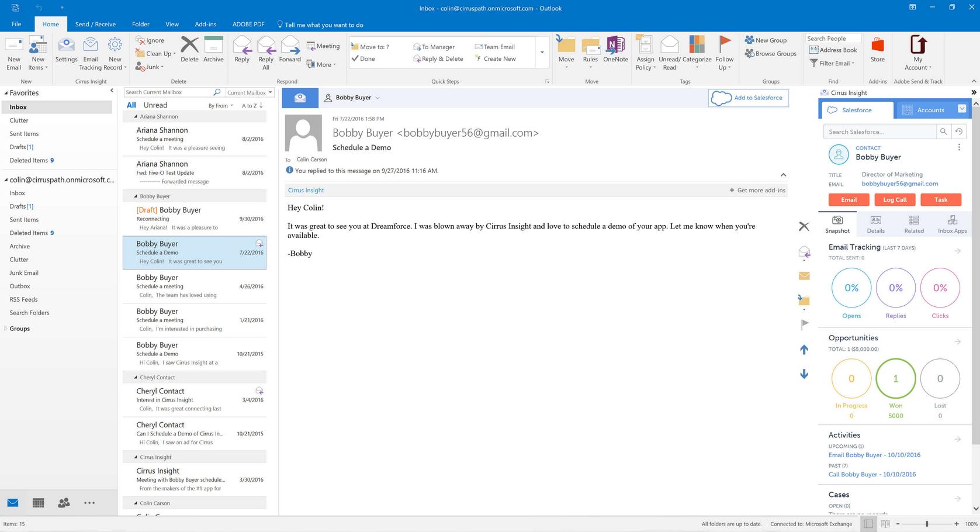Collapse the message header arrow

783,175
